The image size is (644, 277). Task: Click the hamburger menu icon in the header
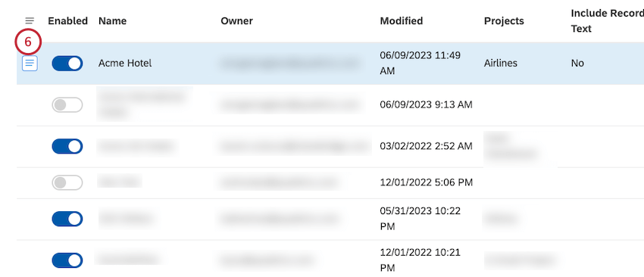point(30,20)
